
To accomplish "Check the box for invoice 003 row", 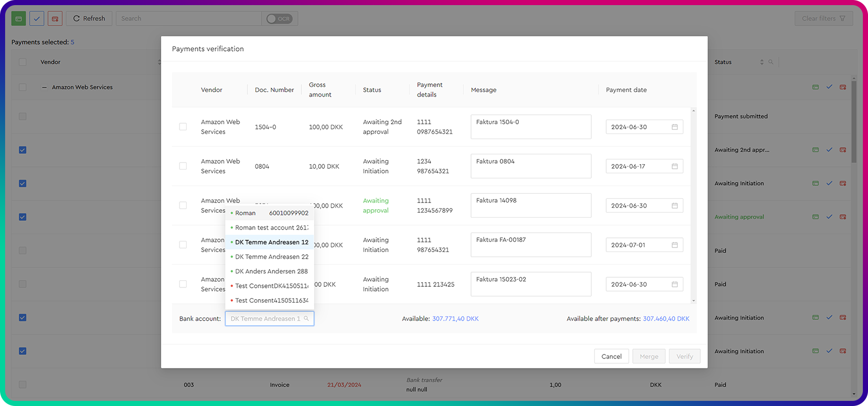I will coord(23,385).
